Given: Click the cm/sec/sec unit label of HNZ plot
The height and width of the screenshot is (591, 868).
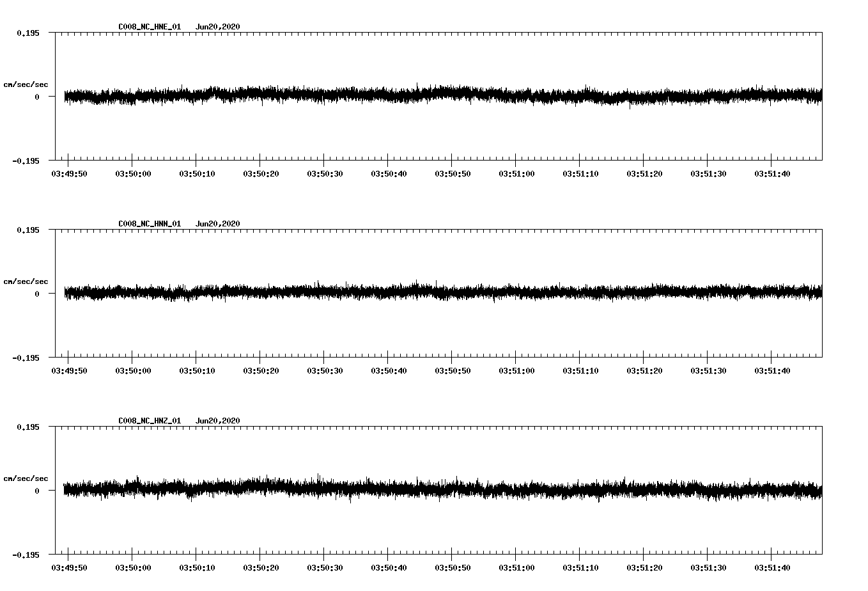Looking at the screenshot, I should pyautogui.click(x=26, y=478).
